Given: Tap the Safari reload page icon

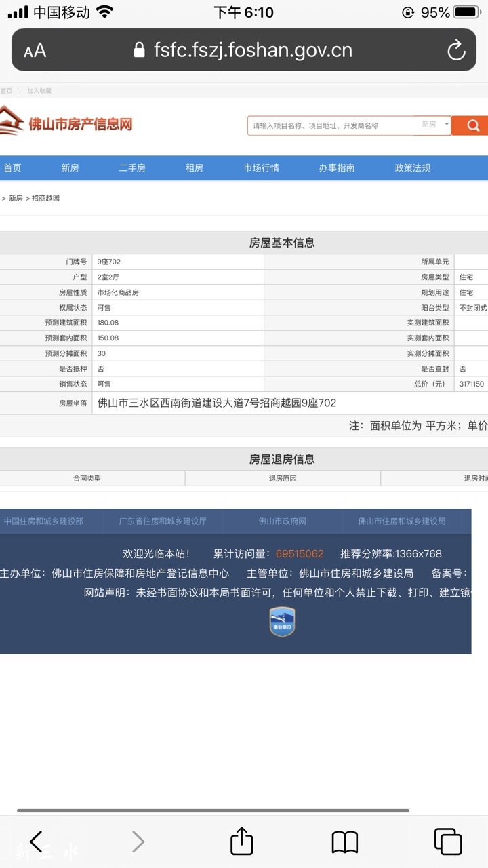Looking at the screenshot, I should click(x=456, y=50).
